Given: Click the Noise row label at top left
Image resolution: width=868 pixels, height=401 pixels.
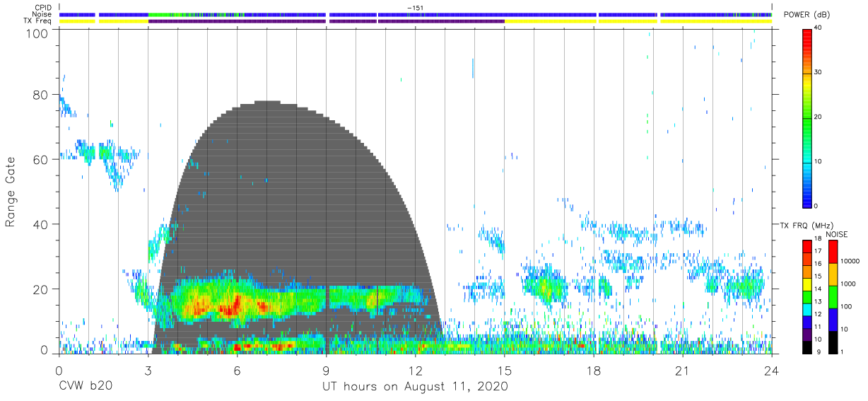Looking at the screenshot, I should 42,14.
